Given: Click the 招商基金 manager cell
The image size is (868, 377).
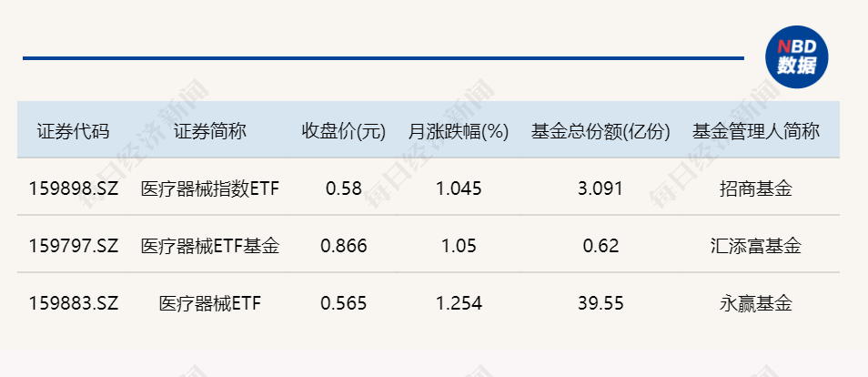Looking at the screenshot, I should (755, 189).
